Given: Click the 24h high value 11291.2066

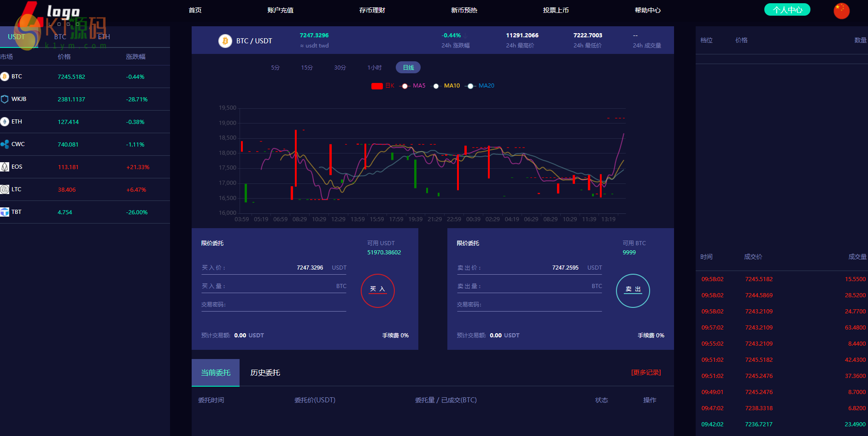Looking at the screenshot, I should (522, 35).
